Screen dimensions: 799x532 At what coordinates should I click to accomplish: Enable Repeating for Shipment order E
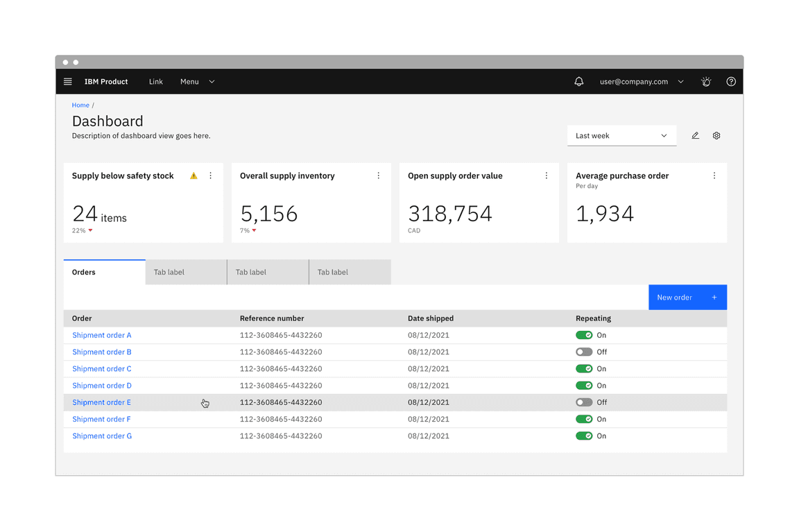(584, 402)
